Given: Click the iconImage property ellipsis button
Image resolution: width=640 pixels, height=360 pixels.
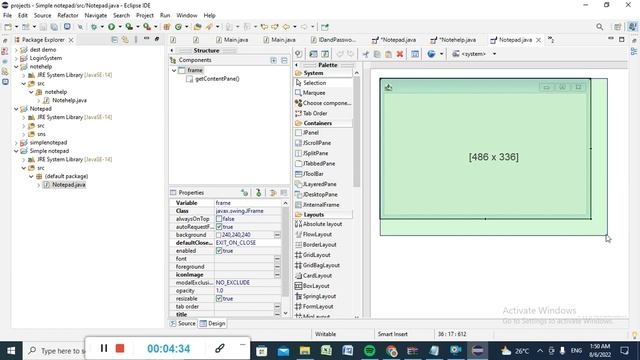Looking at the screenshot, I should coord(277,275).
